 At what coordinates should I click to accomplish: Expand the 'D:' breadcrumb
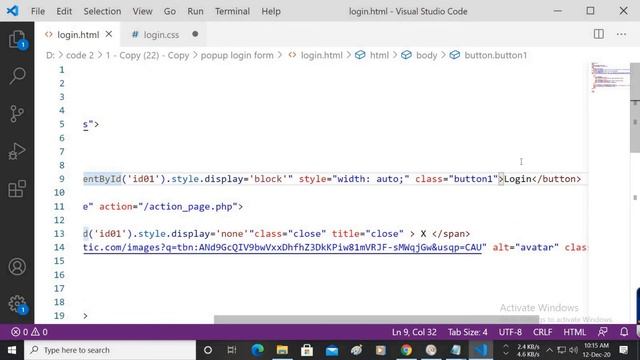(50, 55)
